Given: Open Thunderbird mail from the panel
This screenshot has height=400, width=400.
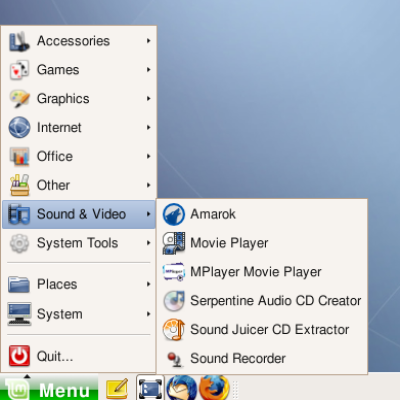Looking at the screenshot, I should [x=182, y=388].
